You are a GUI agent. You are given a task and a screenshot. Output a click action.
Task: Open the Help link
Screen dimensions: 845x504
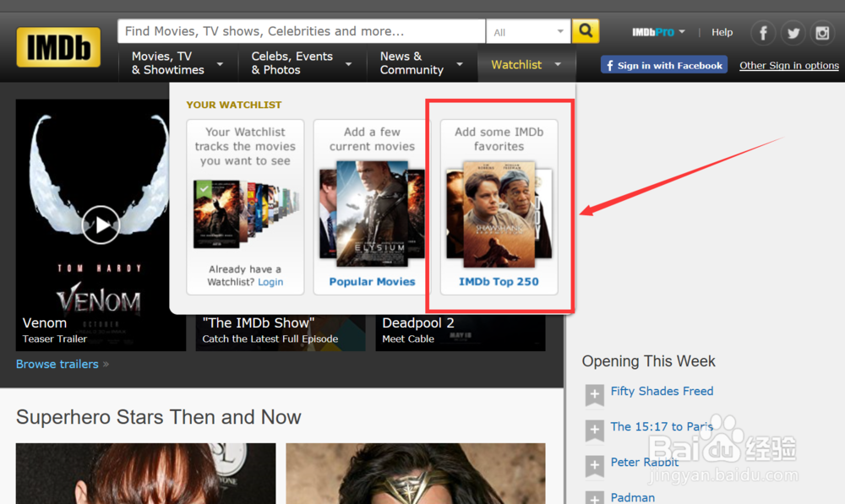coord(722,32)
